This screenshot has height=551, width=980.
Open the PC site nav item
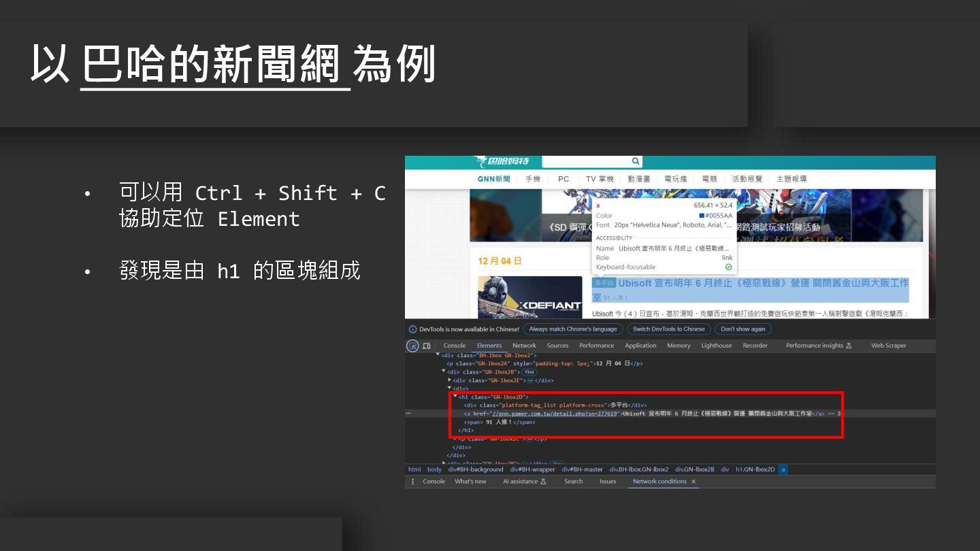click(x=563, y=179)
